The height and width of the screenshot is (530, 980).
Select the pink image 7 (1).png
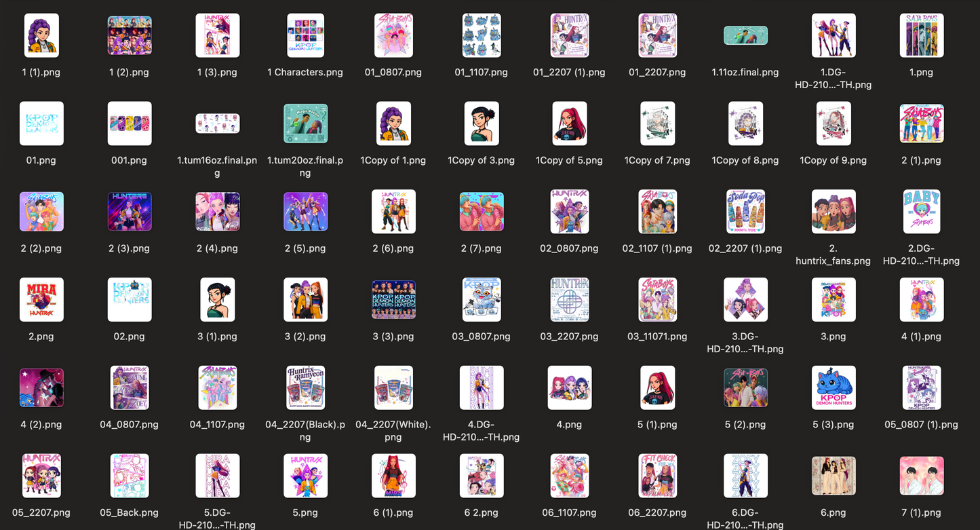pos(921,476)
